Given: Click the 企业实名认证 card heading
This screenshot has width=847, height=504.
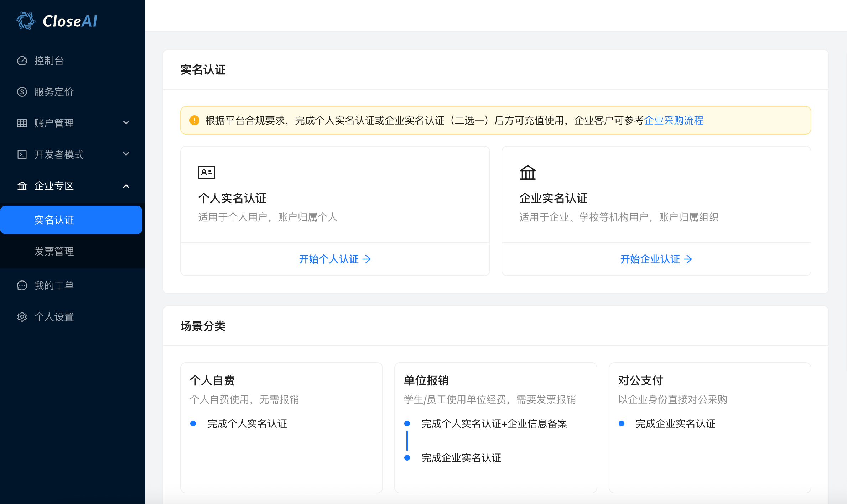Looking at the screenshot, I should coord(554,198).
